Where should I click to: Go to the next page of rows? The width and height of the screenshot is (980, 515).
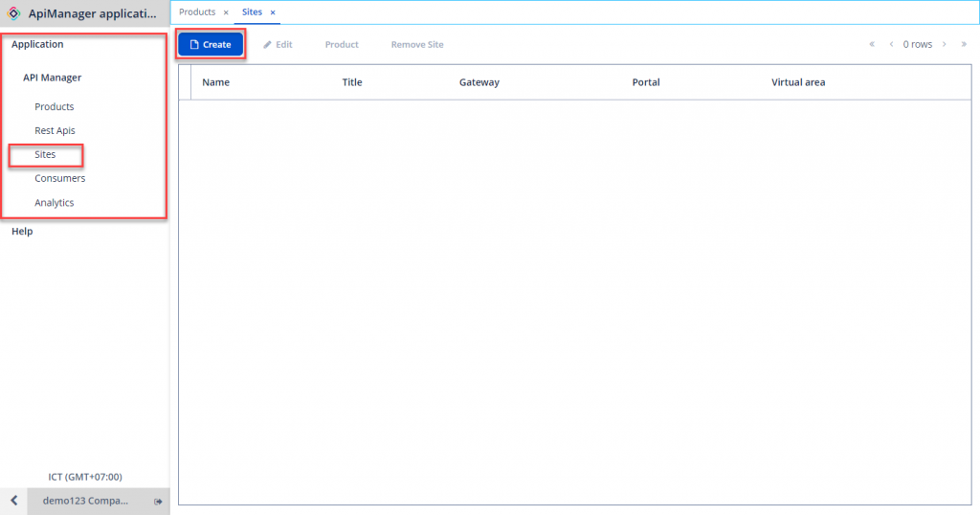pyautogui.click(x=944, y=44)
